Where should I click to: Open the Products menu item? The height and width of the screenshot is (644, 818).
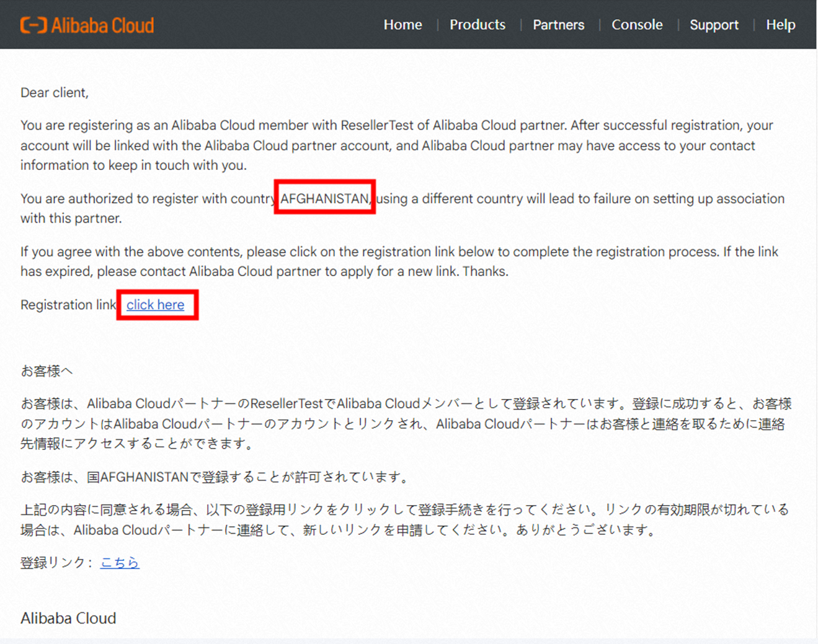click(478, 25)
